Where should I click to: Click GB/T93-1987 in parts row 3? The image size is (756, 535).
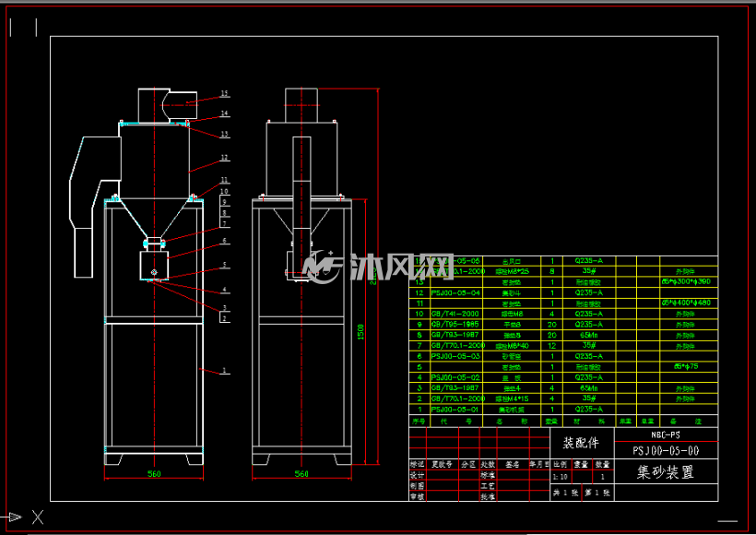(455, 387)
